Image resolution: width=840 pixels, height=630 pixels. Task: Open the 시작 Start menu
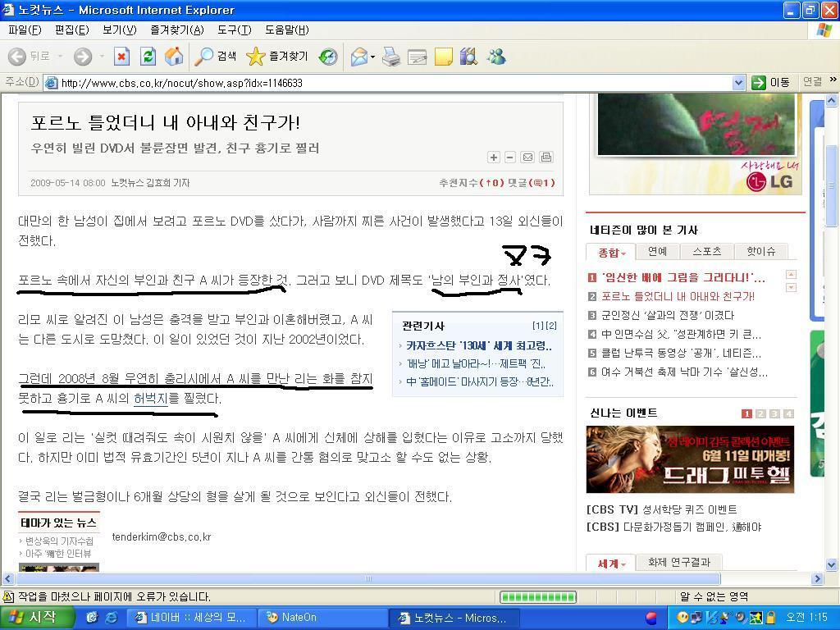tap(36, 617)
